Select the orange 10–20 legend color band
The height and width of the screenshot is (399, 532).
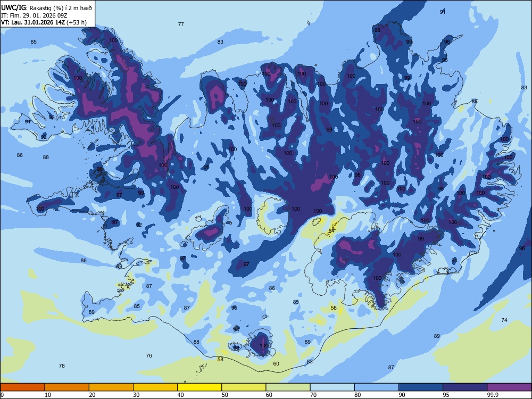click(x=67, y=387)
